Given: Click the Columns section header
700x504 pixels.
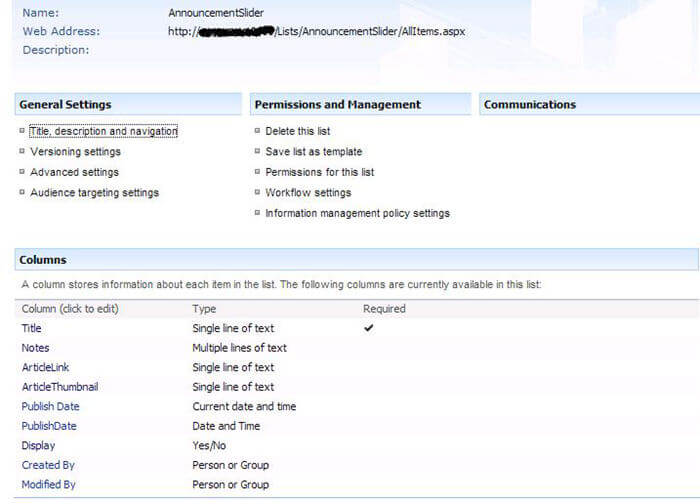Looking at the screenshot, I should tap(357, 260).
